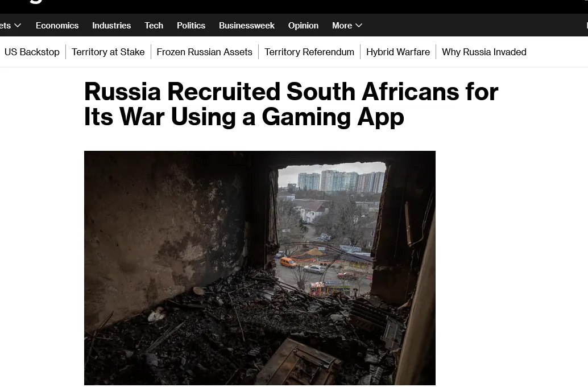Click the black header bar
Image resolution: width=588 pixels, height=387 pixels.
point(294,7)
